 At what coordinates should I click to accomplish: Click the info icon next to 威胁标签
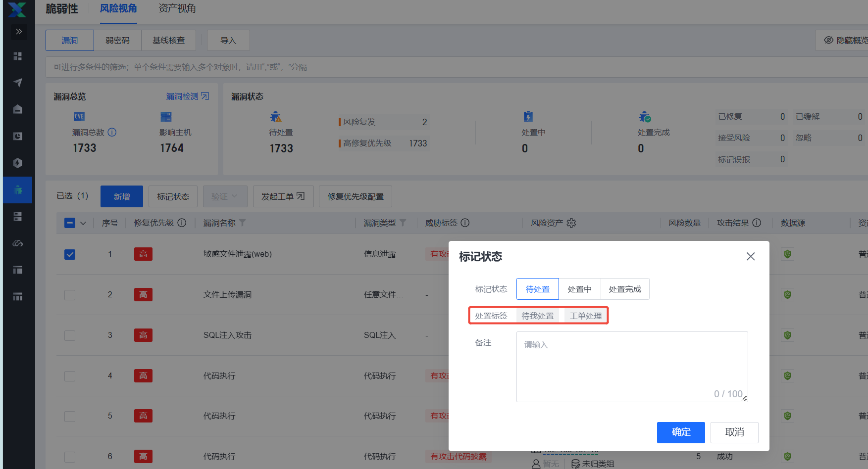465,223
